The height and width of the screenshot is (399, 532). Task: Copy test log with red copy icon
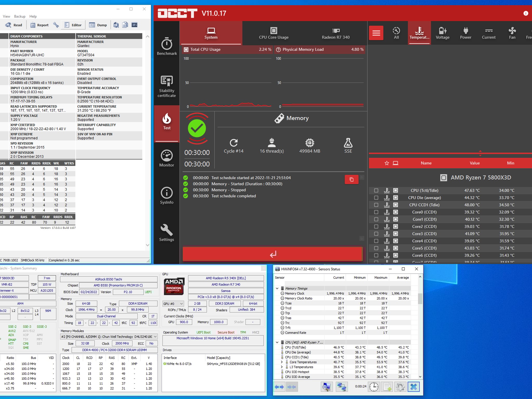click(x=351, y=179)
